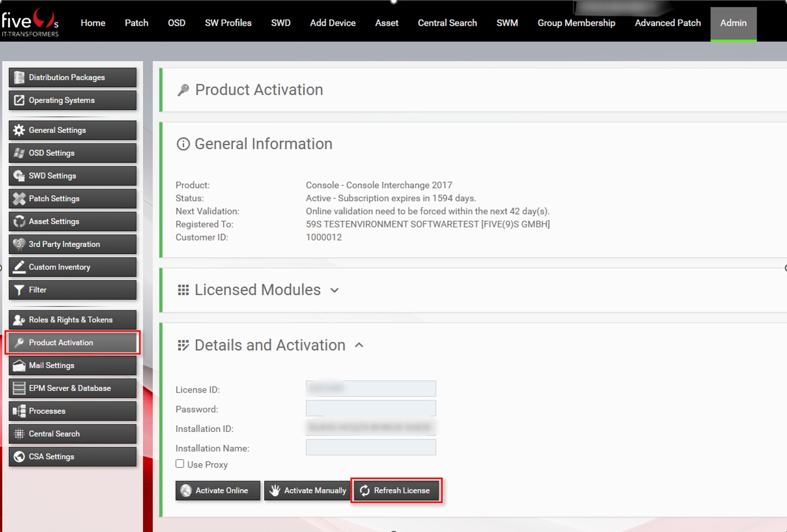The width and height of the screenshot is (787, 532).
Task: Collapse the Details and Activation section chevron
Action: point(359,345)
